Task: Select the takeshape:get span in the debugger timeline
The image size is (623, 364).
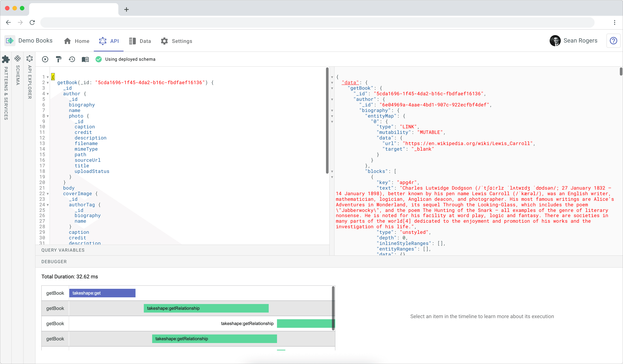Action: click(102, 293)
